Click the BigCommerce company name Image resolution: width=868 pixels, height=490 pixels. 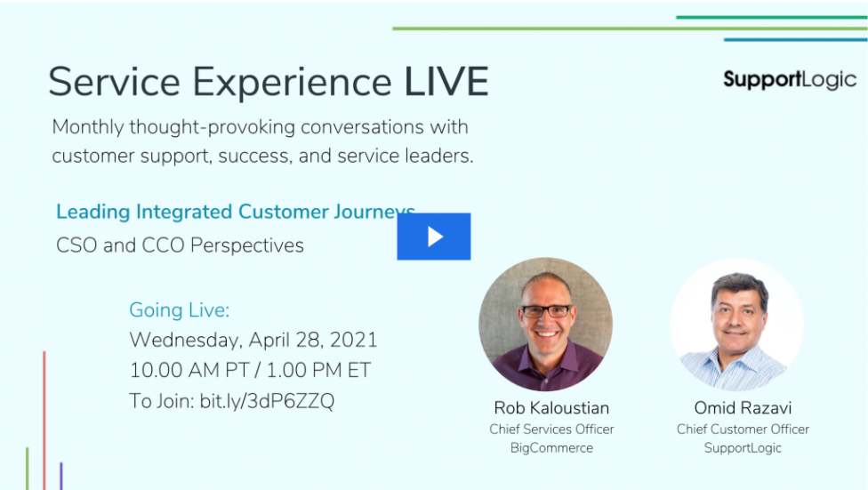click(x=551, y=448)
